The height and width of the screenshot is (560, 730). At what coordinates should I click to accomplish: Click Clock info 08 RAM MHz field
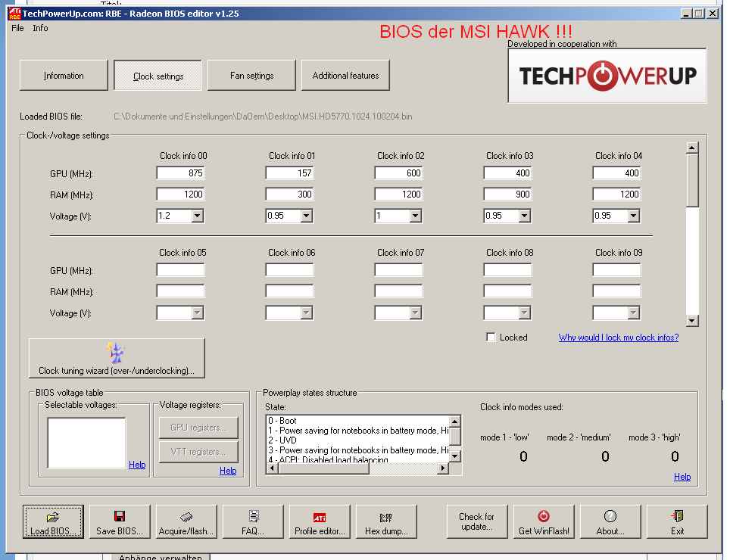(x=507, y=291)
